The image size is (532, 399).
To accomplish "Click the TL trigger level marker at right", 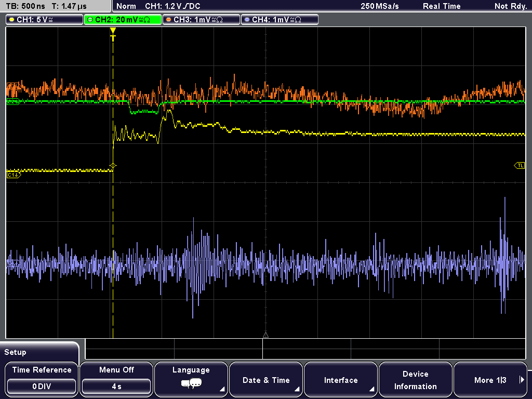I will [x=520, y=166].
